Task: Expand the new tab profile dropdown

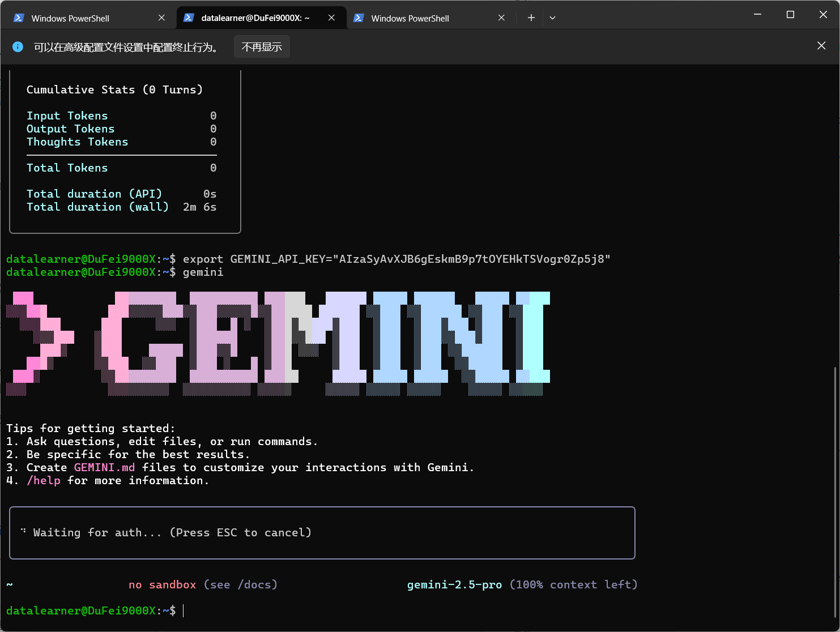Action: click(x=552, y=18)
